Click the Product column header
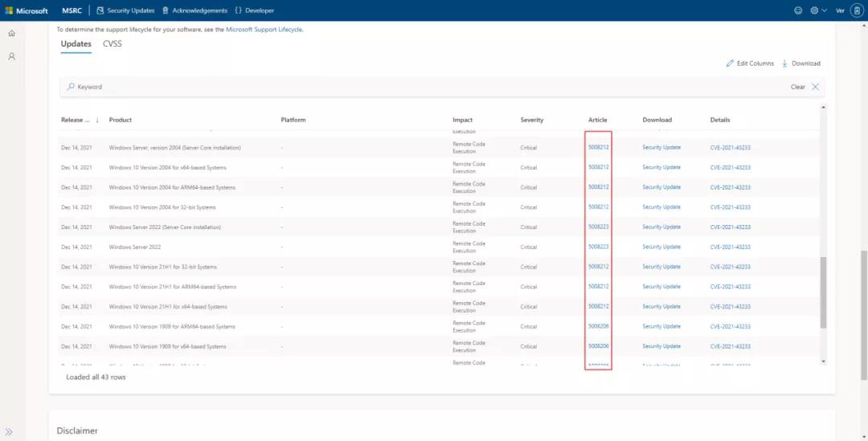868x441 pixels. coord(120,120)
